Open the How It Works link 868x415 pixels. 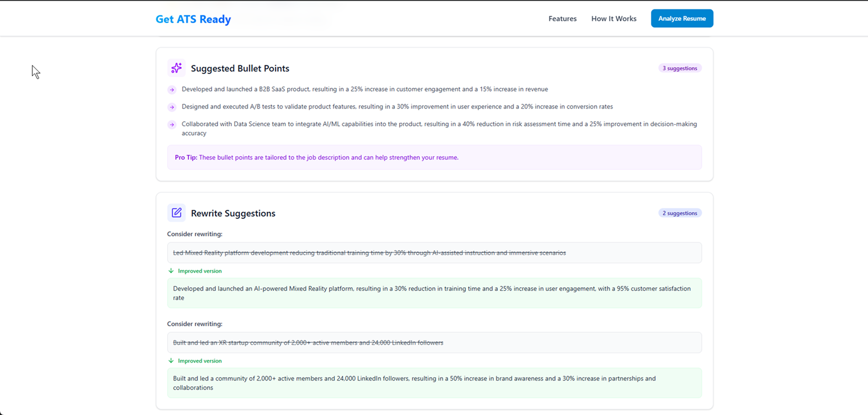coord(614,19)
